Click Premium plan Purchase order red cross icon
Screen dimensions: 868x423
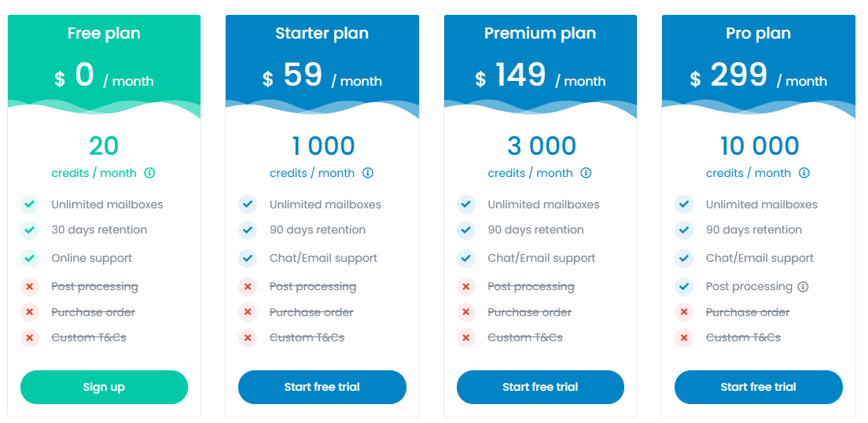[x=465, y=312]
